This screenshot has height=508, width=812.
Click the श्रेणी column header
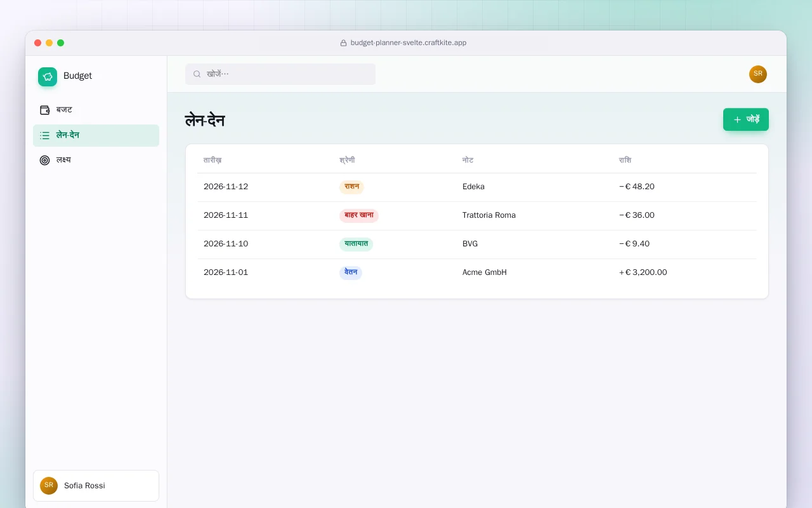(347, 160)
